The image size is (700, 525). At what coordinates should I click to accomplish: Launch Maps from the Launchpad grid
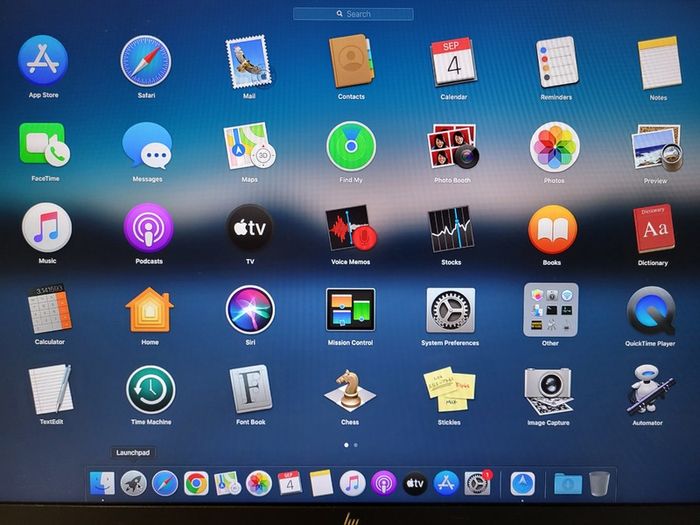point(249,146)
